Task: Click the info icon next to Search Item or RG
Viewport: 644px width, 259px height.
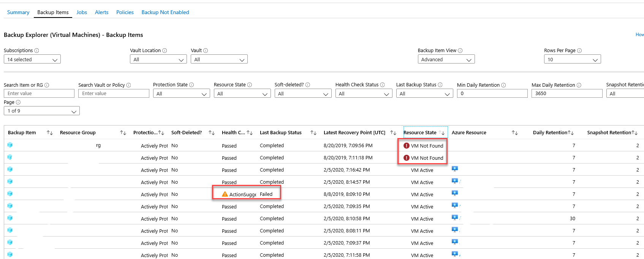Action: click(x=47, y=85)
